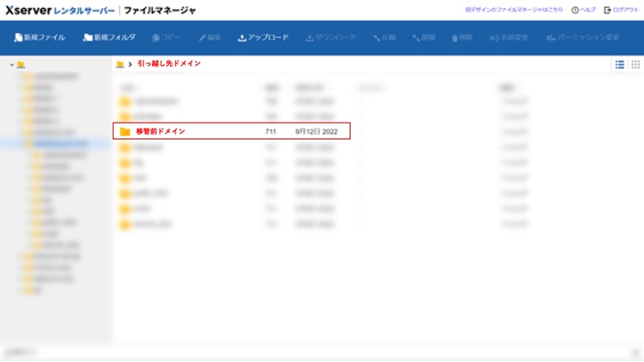
Task: Click the Xserver レンタルサーバー logo
Action: [60, 10]
